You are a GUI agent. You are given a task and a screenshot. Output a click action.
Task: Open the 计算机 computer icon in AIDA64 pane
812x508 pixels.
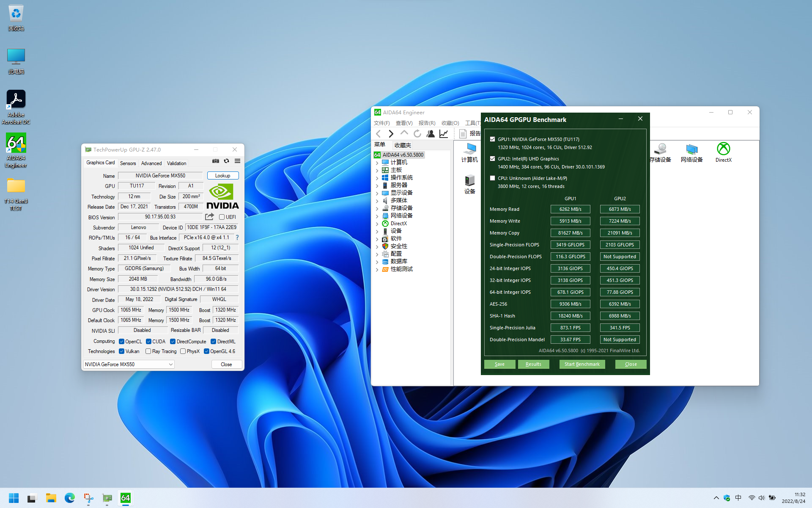pos(469,153)
